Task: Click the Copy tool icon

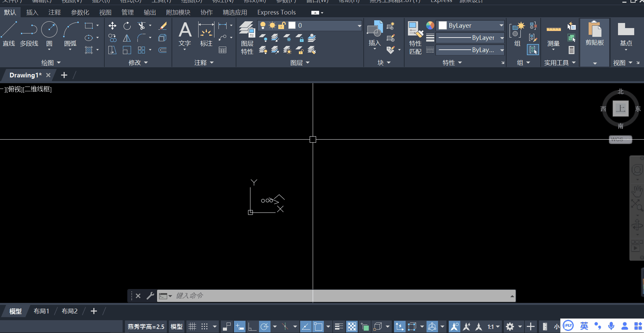Action: click(112, 38)
